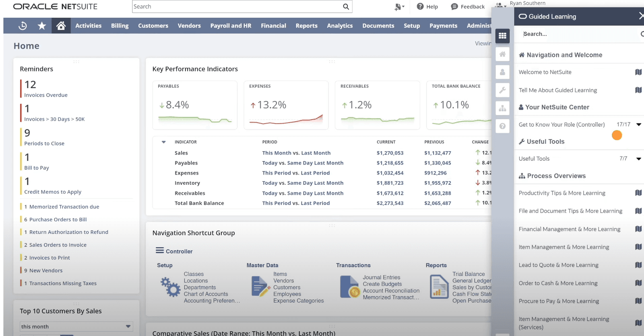Viewport: 644px width, 336px height.
Task: Click the org chart icon in Guided Learning sidebar
Action: [x=502, y=108]
